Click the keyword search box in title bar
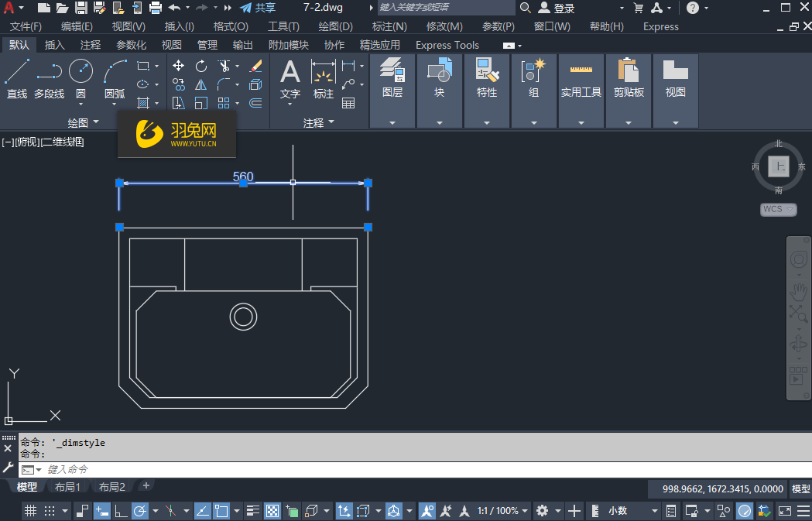The height and width of the screenshot is (521, 812). 447,8
